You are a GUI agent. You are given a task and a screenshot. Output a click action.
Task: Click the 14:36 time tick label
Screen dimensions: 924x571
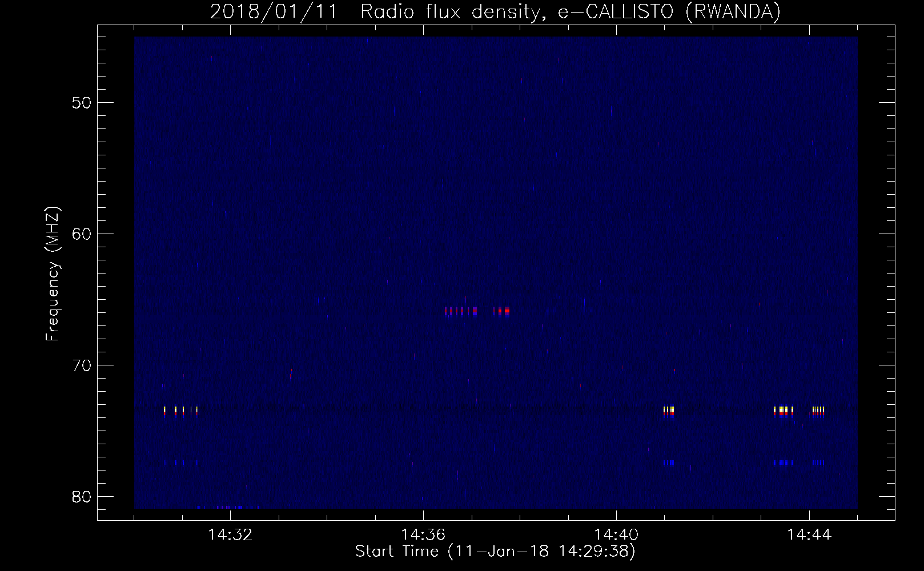point(423,535)
